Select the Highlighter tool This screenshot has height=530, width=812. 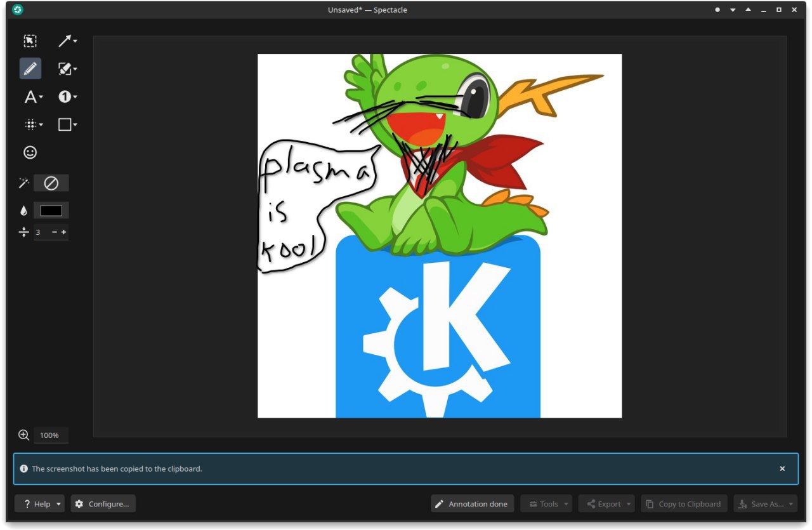coord(64,69)
